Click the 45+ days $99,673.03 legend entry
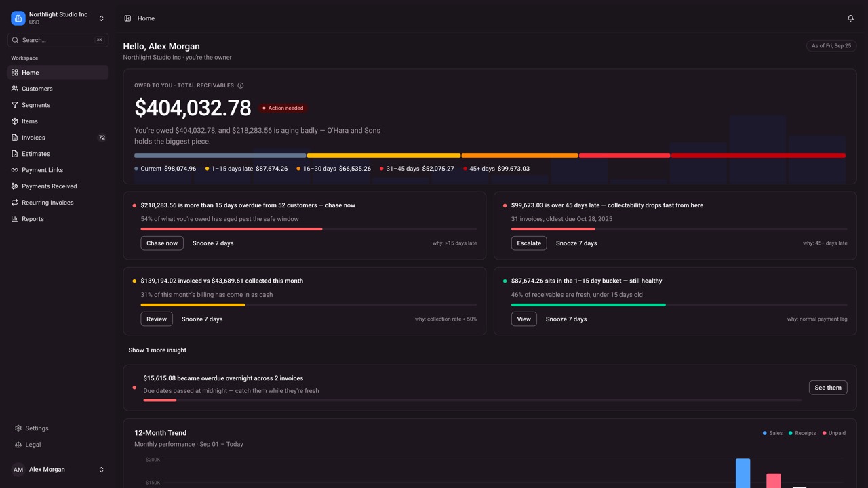 (x=496, y=169)
